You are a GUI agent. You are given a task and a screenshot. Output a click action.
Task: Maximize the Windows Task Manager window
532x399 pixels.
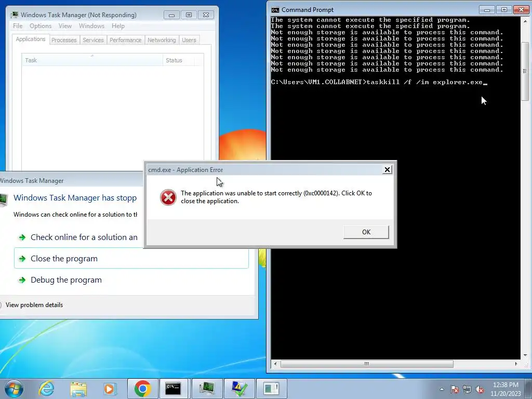pos(189,15)
